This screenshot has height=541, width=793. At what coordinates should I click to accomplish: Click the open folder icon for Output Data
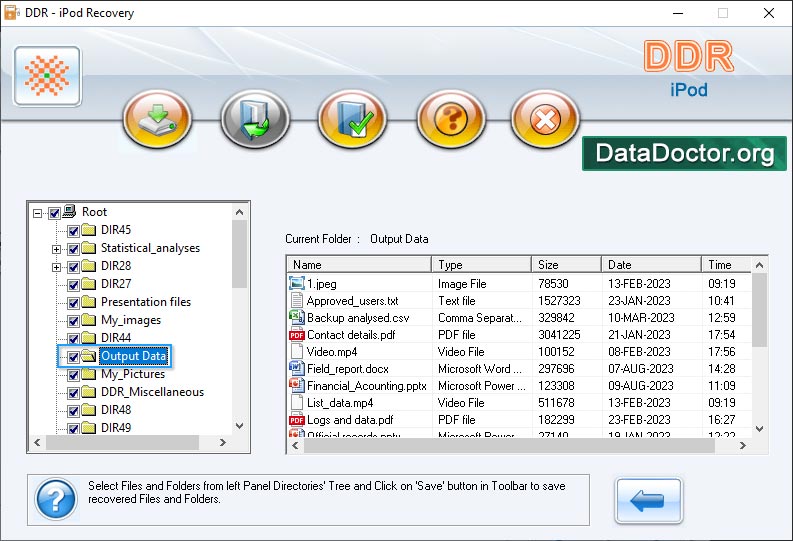click(x=89, y=356)
